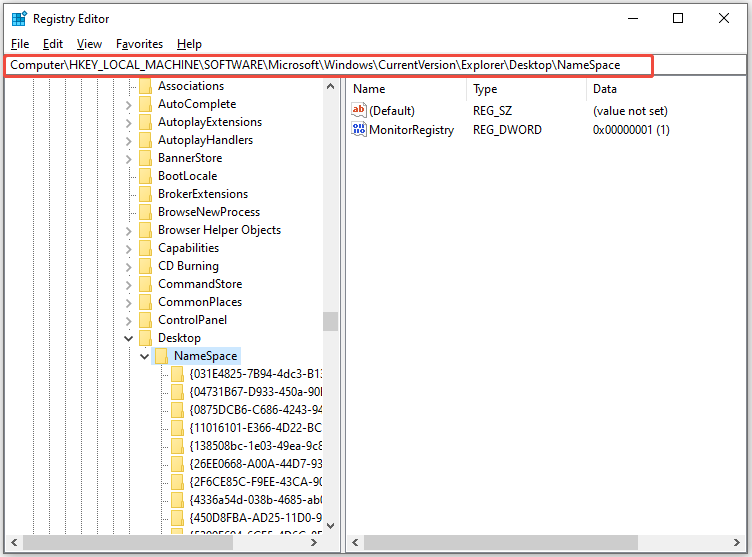Viewport: 752px width, 557px height.
Task: Click the tree pane scroll up arrow
Action: tap(330, 87)
